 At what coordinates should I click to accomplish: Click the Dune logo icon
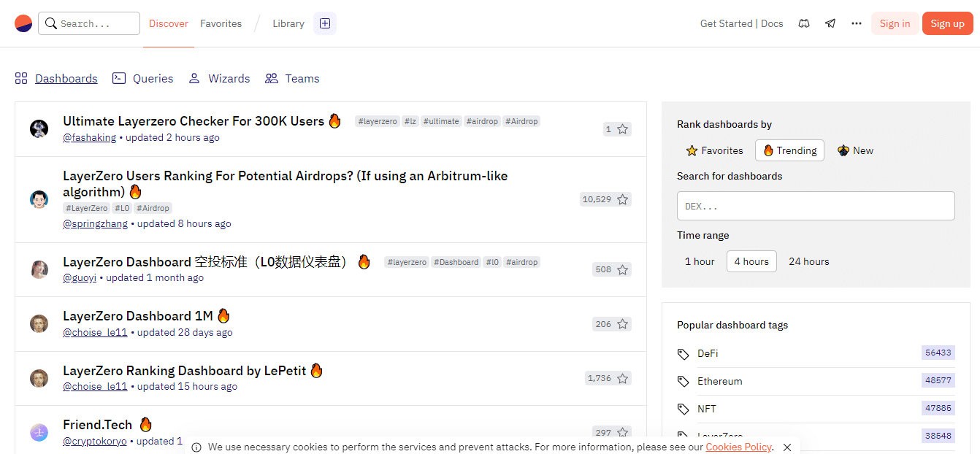pyautogui.click(x=23, y=23)
